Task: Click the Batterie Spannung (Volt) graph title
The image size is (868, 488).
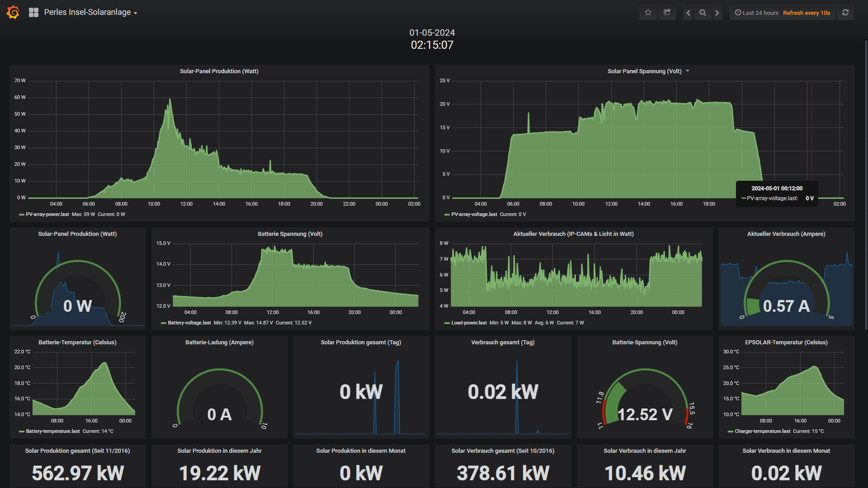Action: 290,234
